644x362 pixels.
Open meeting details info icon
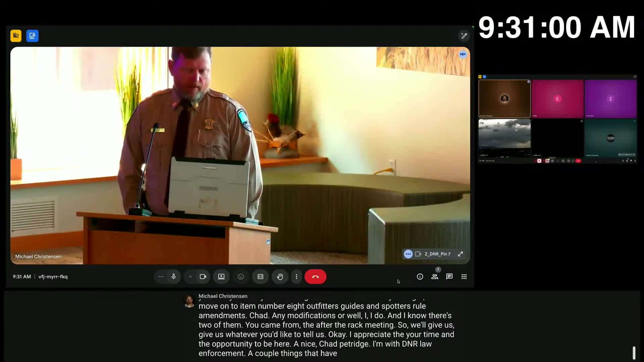coord(420,277)
